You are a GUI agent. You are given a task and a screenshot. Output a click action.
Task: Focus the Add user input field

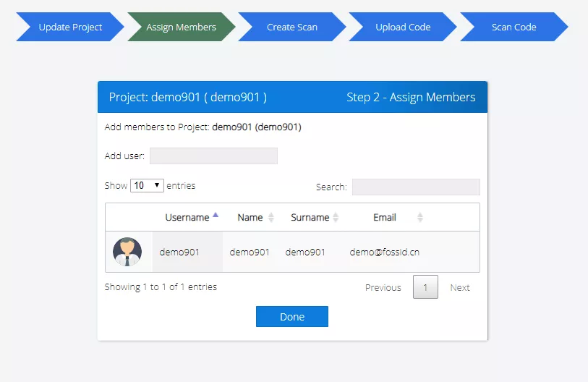213,156
